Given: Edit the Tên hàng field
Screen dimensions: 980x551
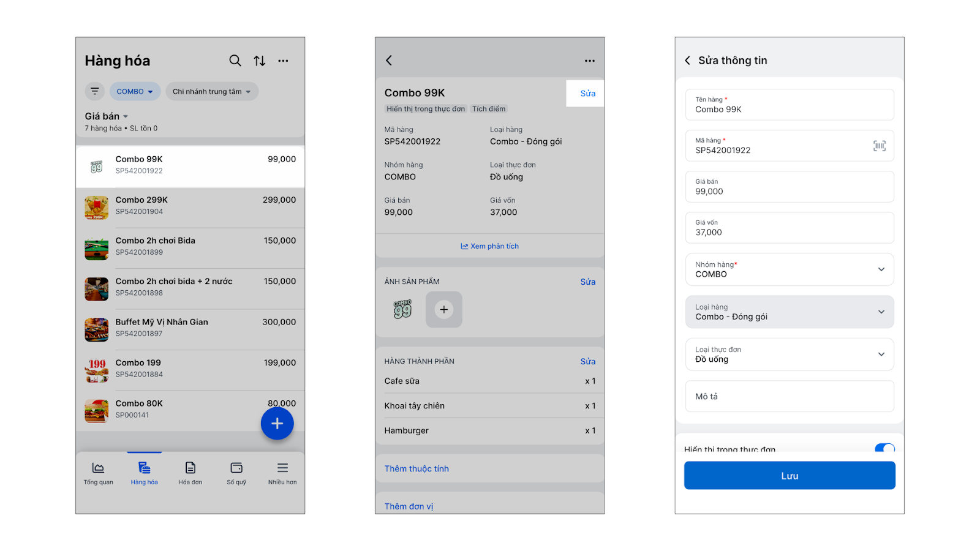Looking at the screenshot, I should pyautogui.click(x=790, y=105).
